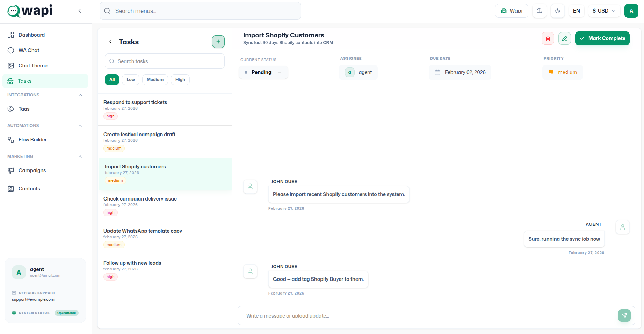
Task: Open WA Chat page
Action: (45, 50)
